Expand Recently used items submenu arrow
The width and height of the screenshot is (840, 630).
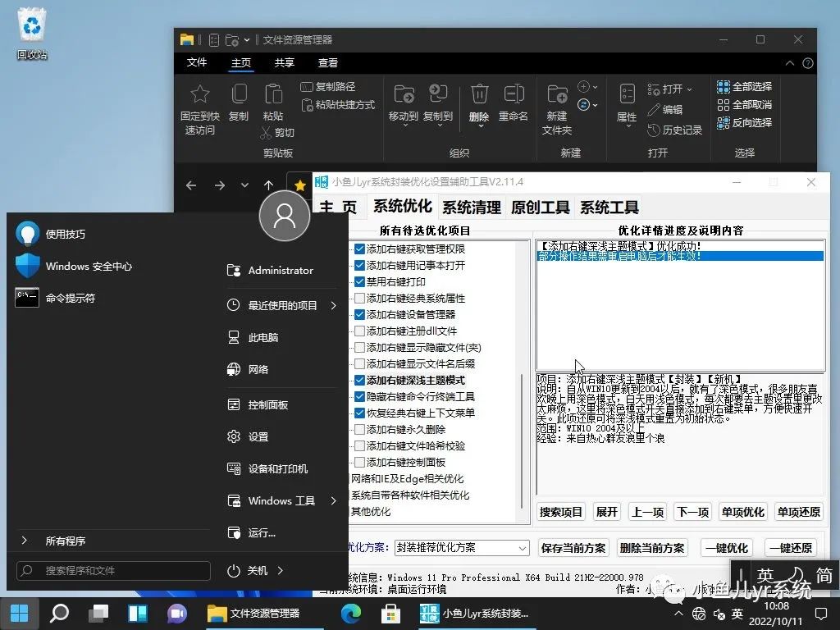(x=334, y=305)
